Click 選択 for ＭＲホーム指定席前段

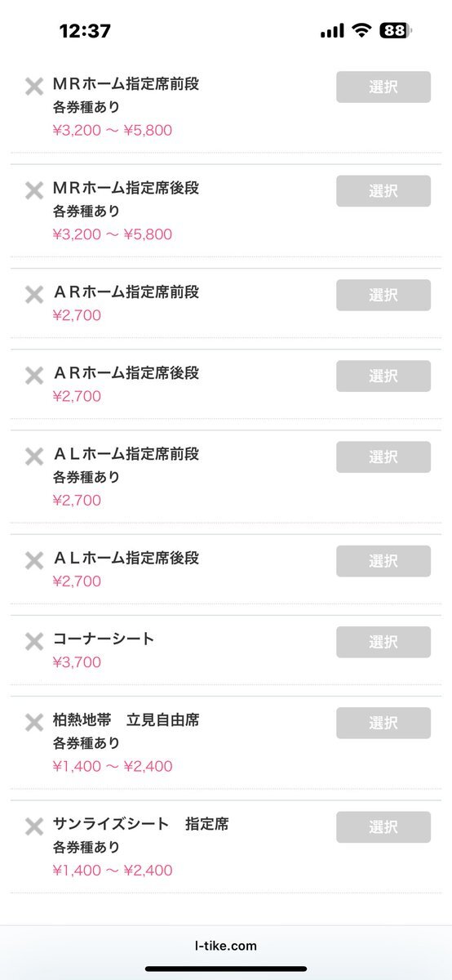(383, 87)
